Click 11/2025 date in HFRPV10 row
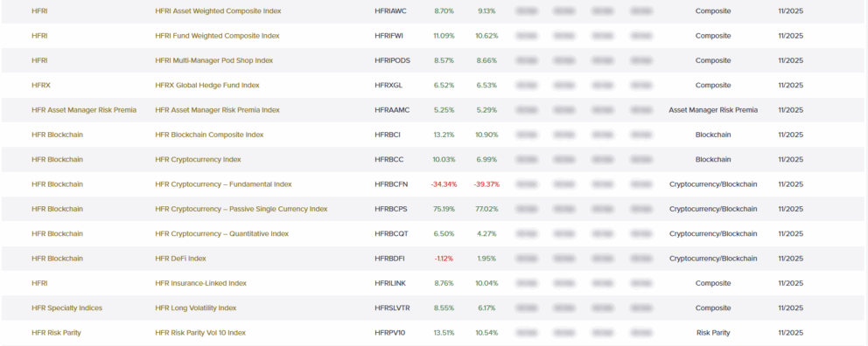Viewport: 868px width, 346px height. [x=790, y=333]
